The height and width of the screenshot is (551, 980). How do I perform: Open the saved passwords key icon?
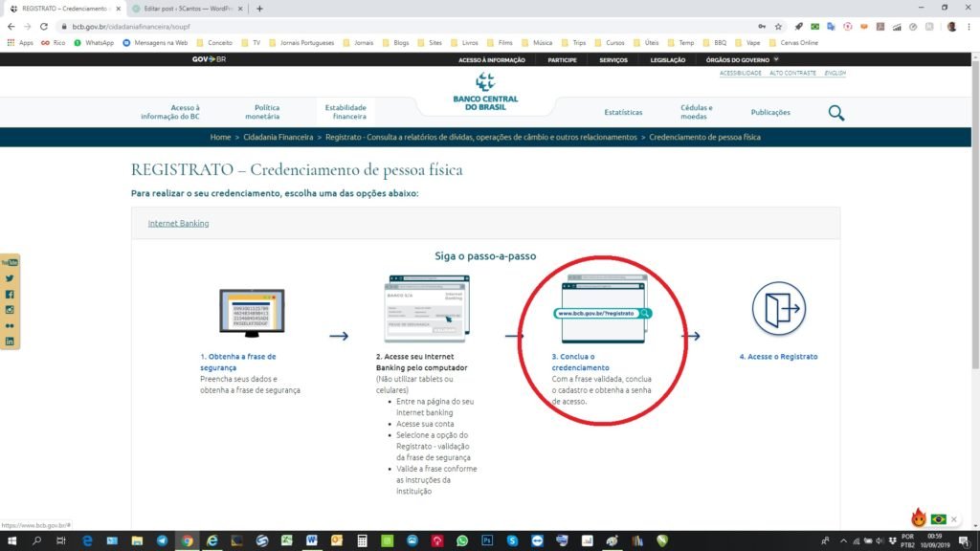[x=762, y=26]
